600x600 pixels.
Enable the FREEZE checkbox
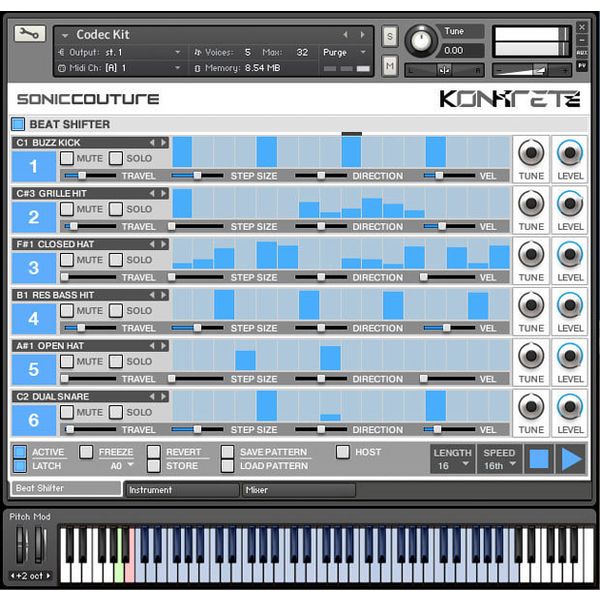coord(86,452)
